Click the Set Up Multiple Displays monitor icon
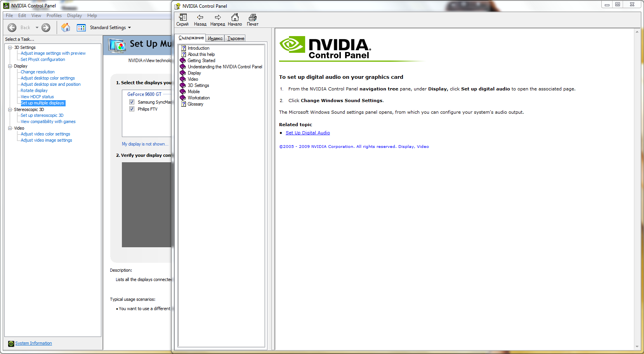Image resolution: width=644 pixels, height=354 pixels. [117, 46]
